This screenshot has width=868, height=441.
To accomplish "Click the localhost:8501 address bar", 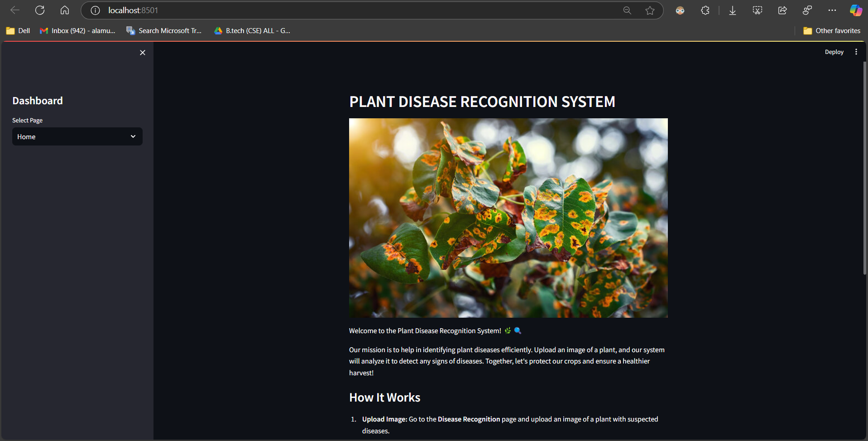I will click(x=317, y=10).
